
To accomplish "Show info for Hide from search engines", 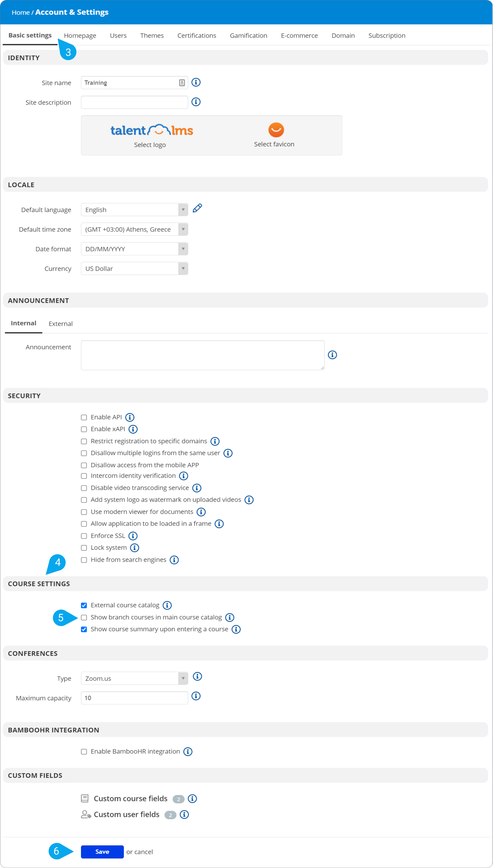I will pos(174,560).
